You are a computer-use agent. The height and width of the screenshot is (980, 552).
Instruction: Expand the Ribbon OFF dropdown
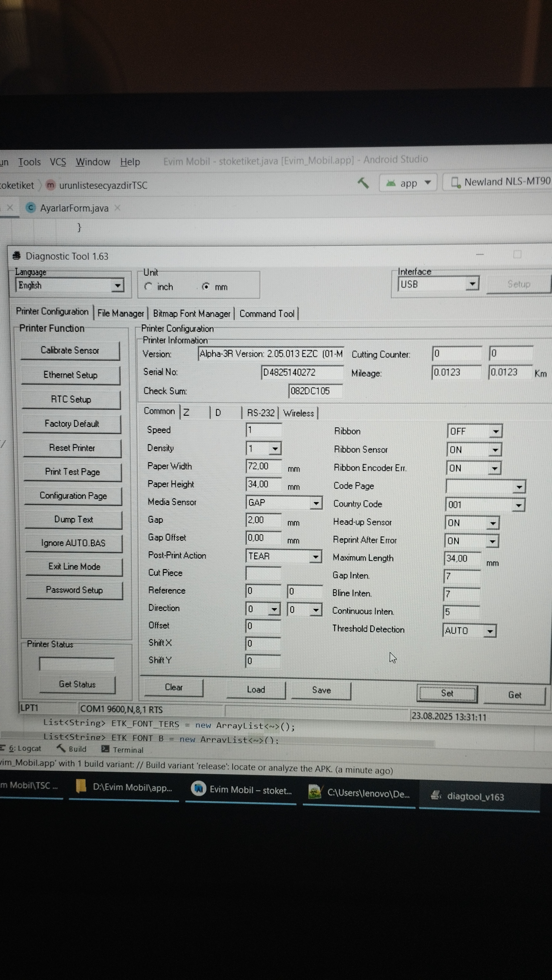click(x=495, y=431)
